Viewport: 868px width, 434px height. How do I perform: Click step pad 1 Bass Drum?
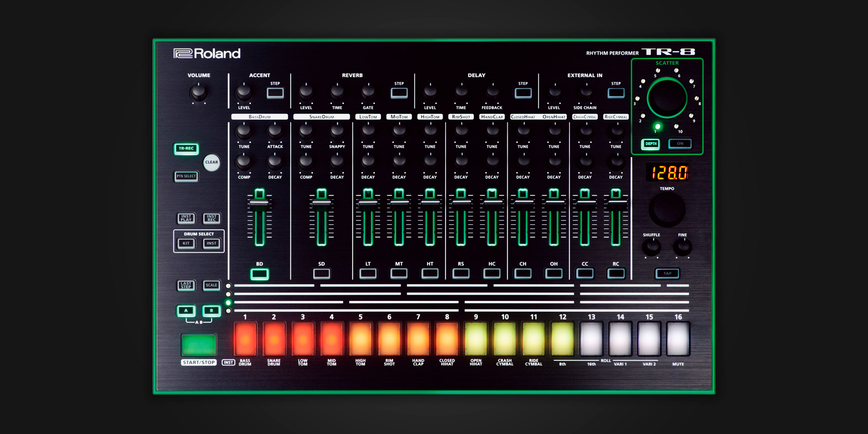point(245,339)
